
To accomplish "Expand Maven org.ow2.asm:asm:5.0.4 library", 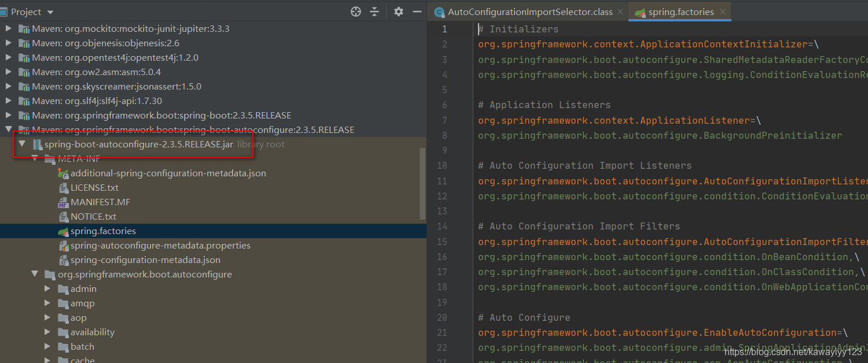I will pyautogui.click(x=8, y=72).
